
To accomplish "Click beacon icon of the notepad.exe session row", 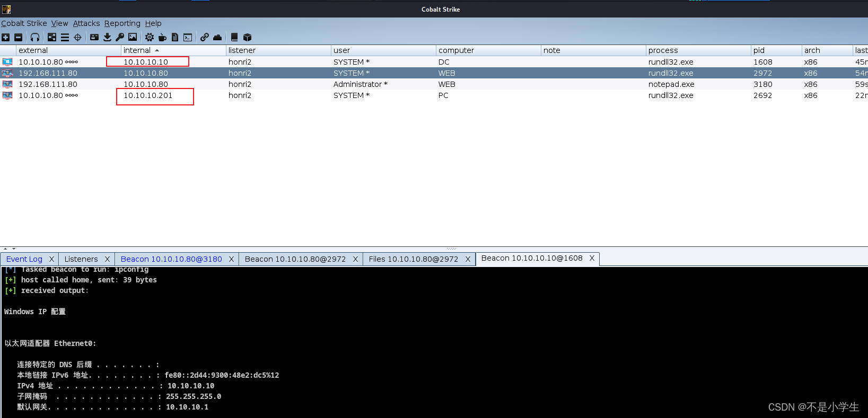I will pos(7,84).
